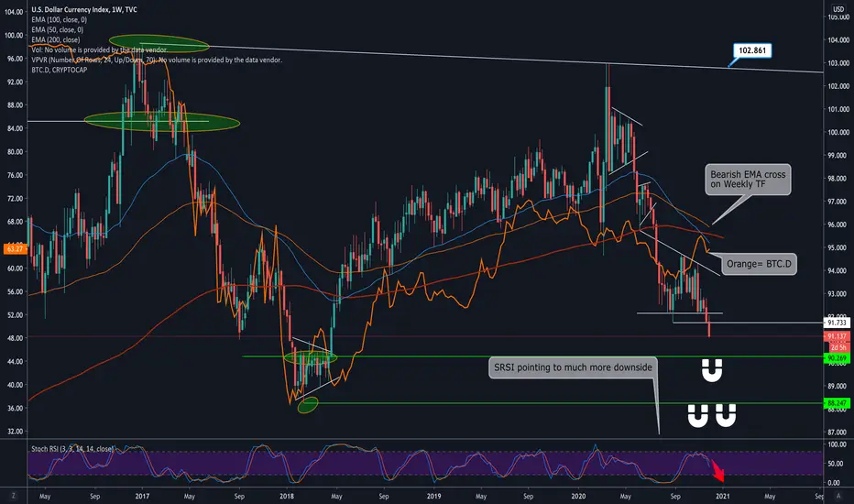This screenshot has width=854, height=504.
Task: Click the 102.861 price callout label
Action: click(752, 50)
